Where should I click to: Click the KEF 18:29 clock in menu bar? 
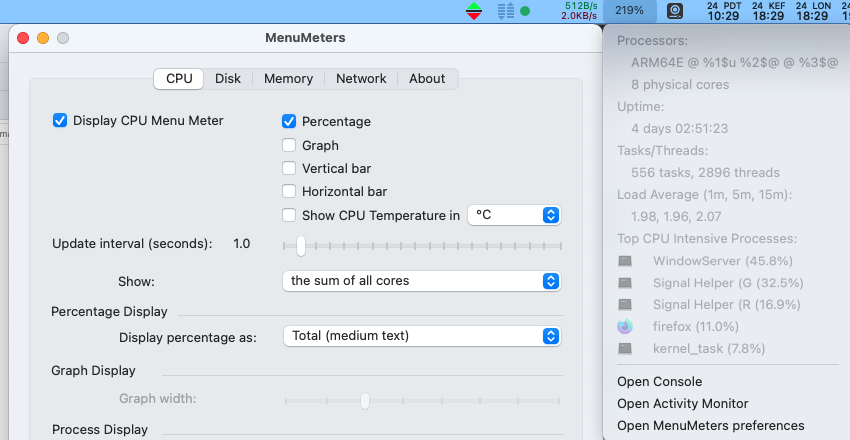click(768, 11)
